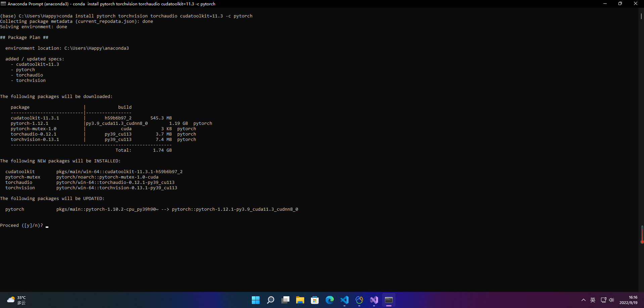Expand the hidden tray icons chevron

pos(584,300)
